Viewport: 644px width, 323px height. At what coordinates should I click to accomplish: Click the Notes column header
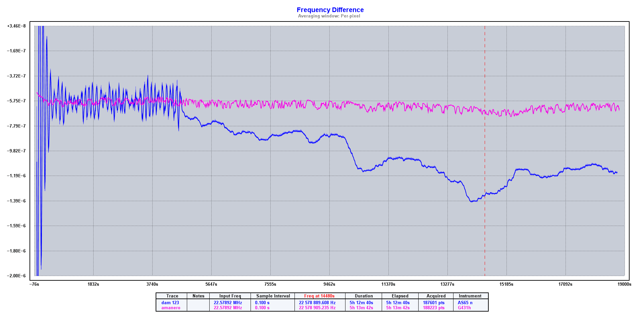(x=198, y=296)
